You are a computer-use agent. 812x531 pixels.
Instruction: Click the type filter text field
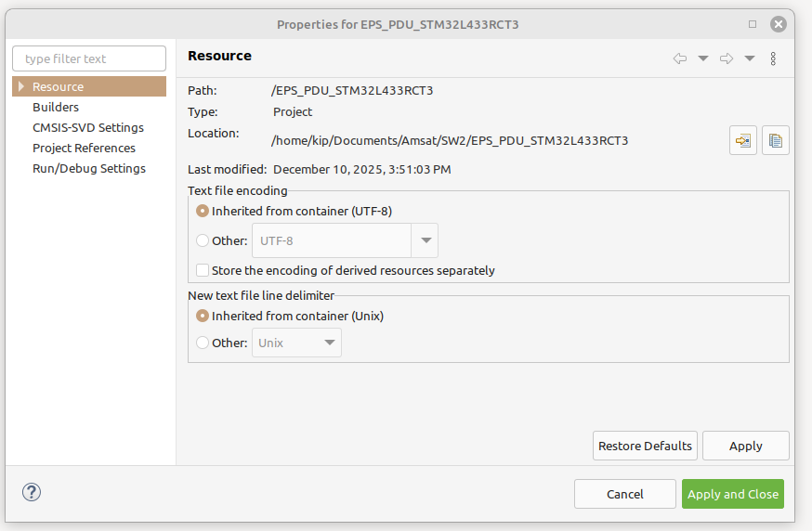pyautogui.click(x=89, y=58)
